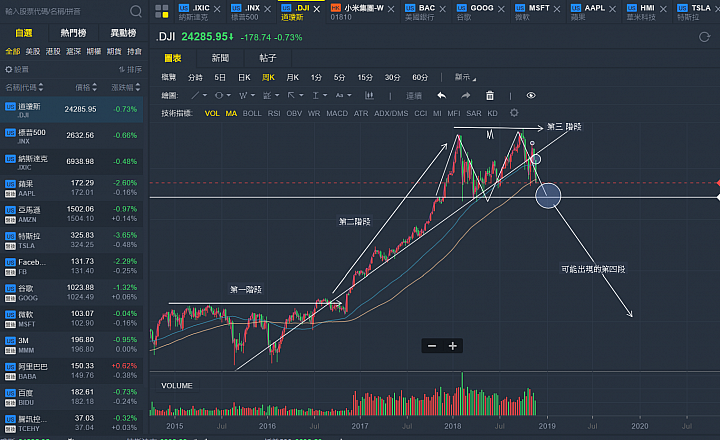Close the AAPL tab
Screen dimensions: 720x440
click(x=612, y=9)
